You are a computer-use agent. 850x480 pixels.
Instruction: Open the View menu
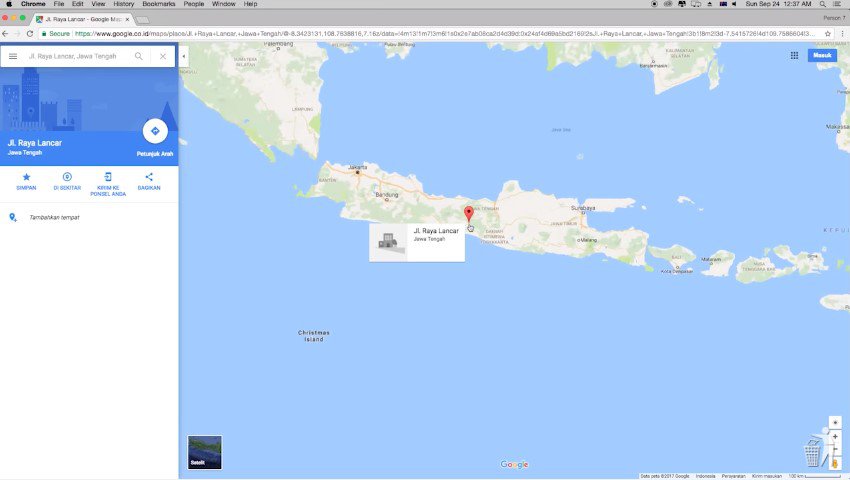point(98,4)
